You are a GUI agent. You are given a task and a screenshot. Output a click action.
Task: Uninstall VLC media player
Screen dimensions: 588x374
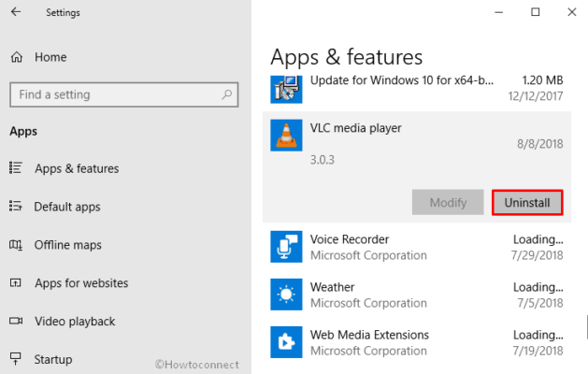tap(527, 203)
